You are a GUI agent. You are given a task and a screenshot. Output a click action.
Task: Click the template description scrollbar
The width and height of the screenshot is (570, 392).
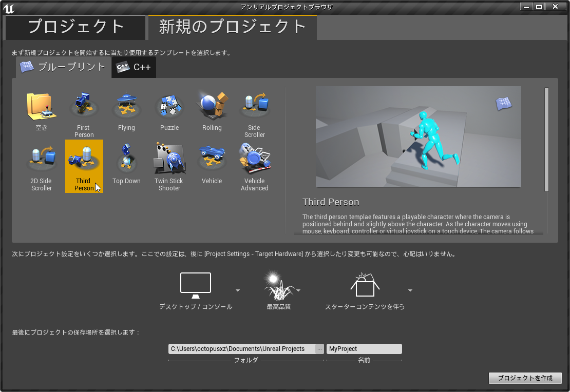(546, 140)
